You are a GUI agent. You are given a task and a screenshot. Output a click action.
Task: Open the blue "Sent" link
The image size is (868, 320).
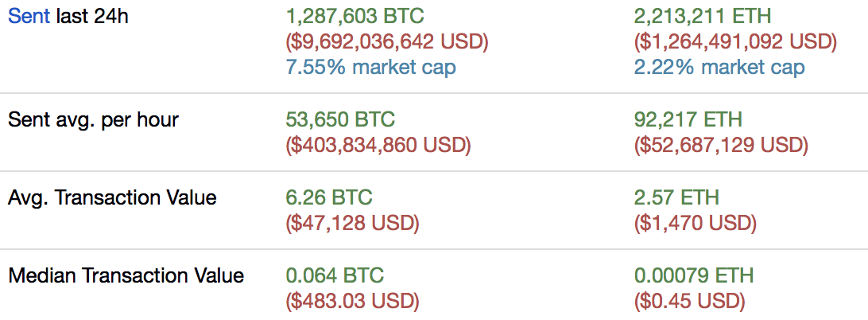pos(29,16)
